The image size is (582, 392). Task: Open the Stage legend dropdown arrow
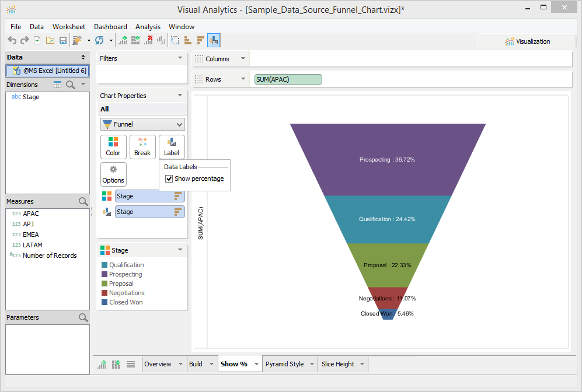point(180,250)
